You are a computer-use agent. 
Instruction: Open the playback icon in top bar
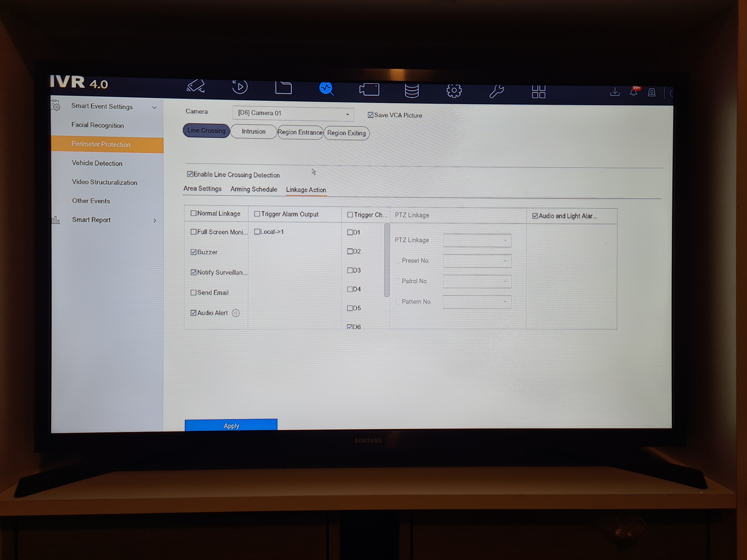(240, 87)
